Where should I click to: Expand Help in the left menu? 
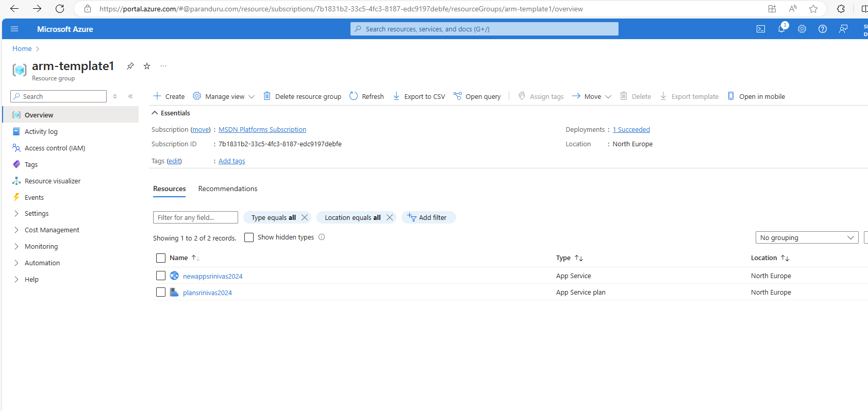[x=16, y=280]
